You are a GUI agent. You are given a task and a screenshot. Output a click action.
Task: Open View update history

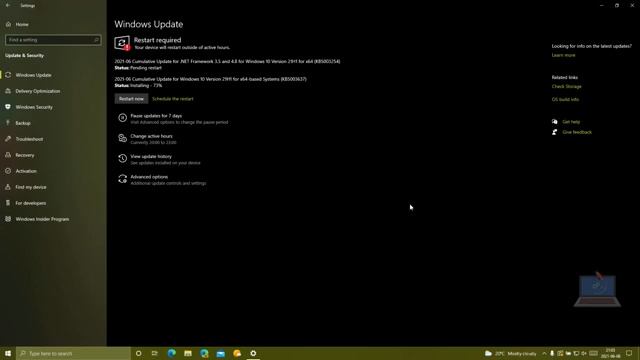[x=151, y=157]
